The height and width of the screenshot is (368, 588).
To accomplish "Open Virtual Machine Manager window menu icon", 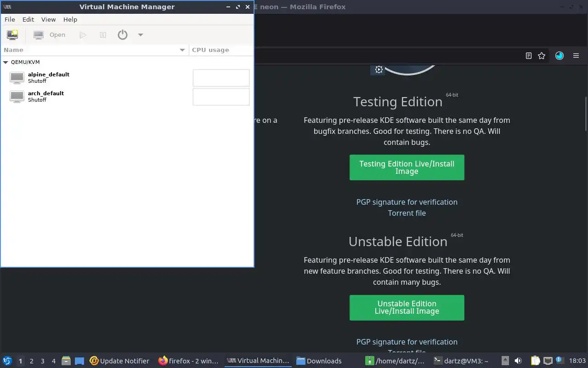I will pos(7,7).
